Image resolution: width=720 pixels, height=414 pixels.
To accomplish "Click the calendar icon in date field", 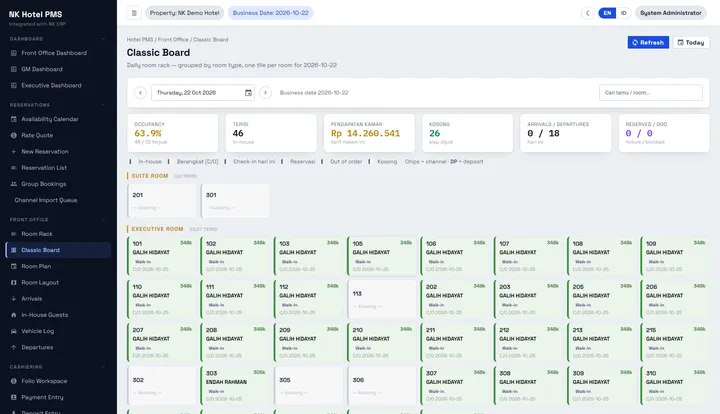I will 248,93.
